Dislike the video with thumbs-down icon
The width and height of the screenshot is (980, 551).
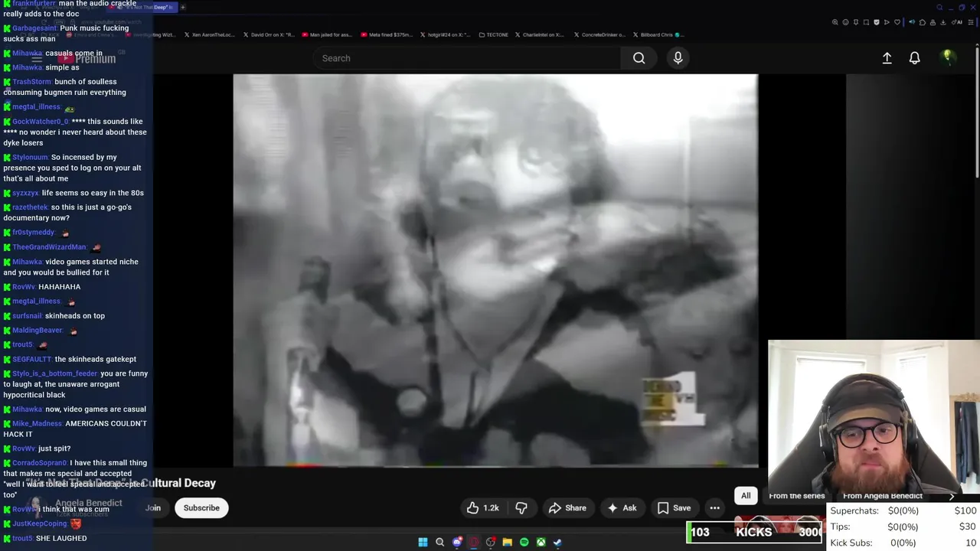pos(521,508)
